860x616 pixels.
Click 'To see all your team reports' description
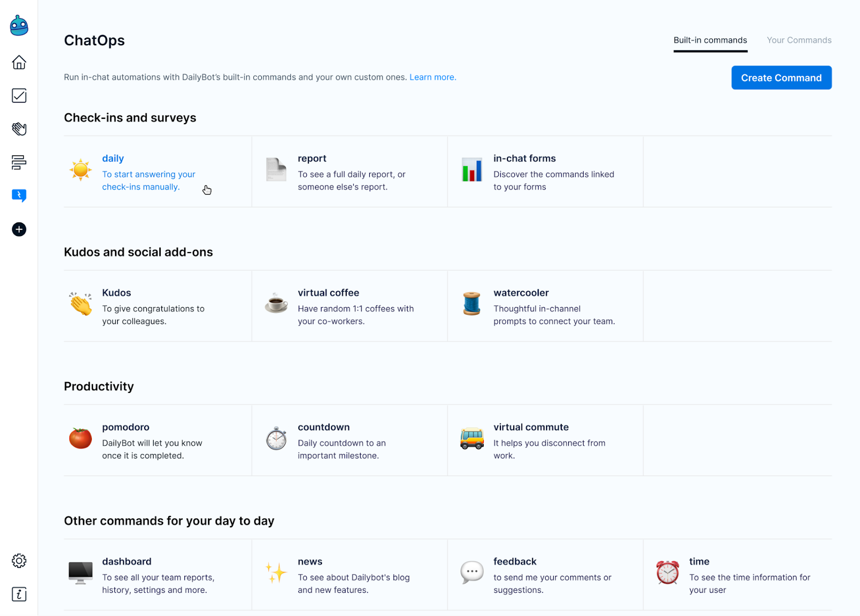[x=158, y=584]
